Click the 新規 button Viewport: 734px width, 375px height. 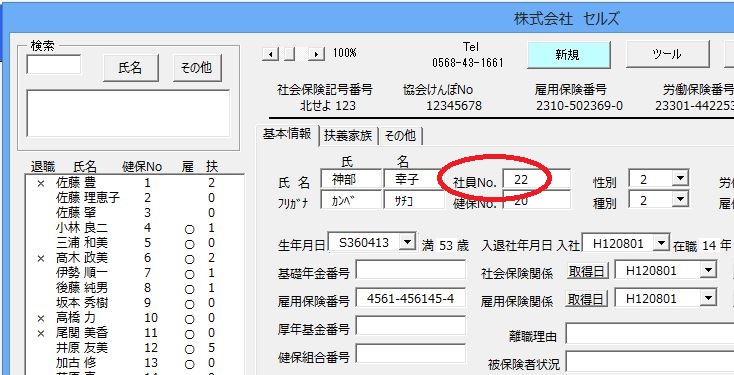pos(569,55)
